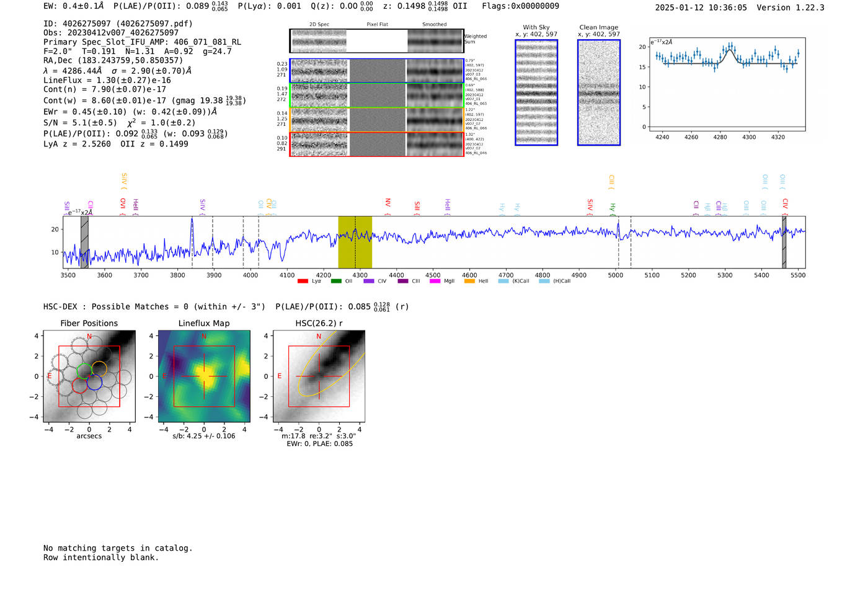Click the EWr: 0, PLAE: 0.085 caption
The height and width of the screenshot is (591, 868).
pos(319,444)
